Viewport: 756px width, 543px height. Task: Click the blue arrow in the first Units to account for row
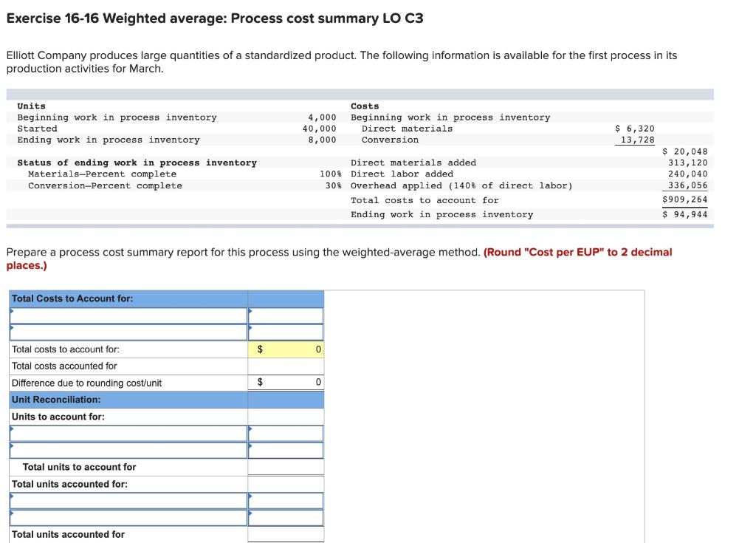[13, 433]
